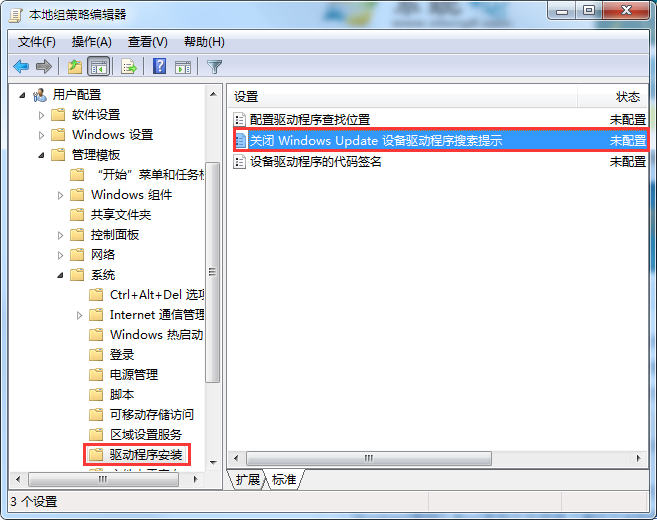
Task: Select the 驱动程序安装 folder in tree
Action: pyautogui.click(x=146, y=455)
